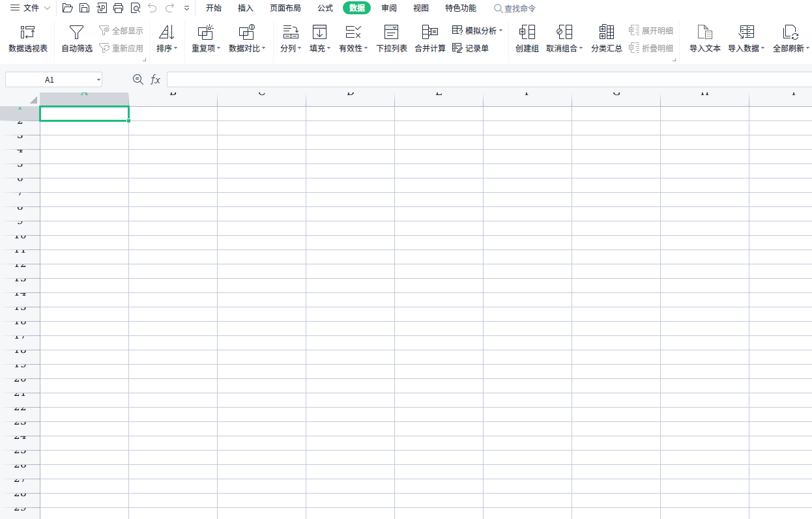The image size is (812, 519).
Task: Select row 20 header
Action: tap(20, 386)
